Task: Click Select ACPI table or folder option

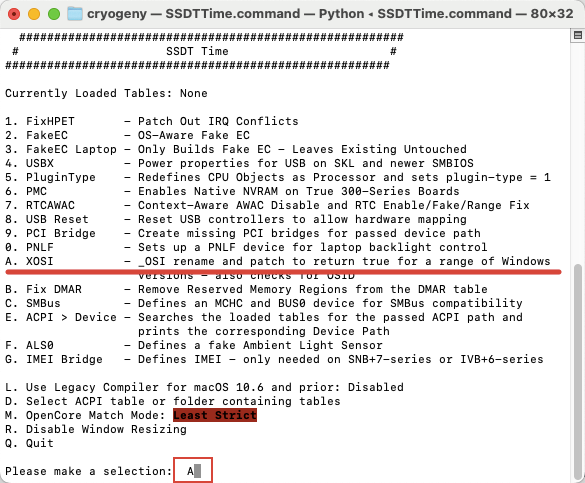Action: pos(173,401)
